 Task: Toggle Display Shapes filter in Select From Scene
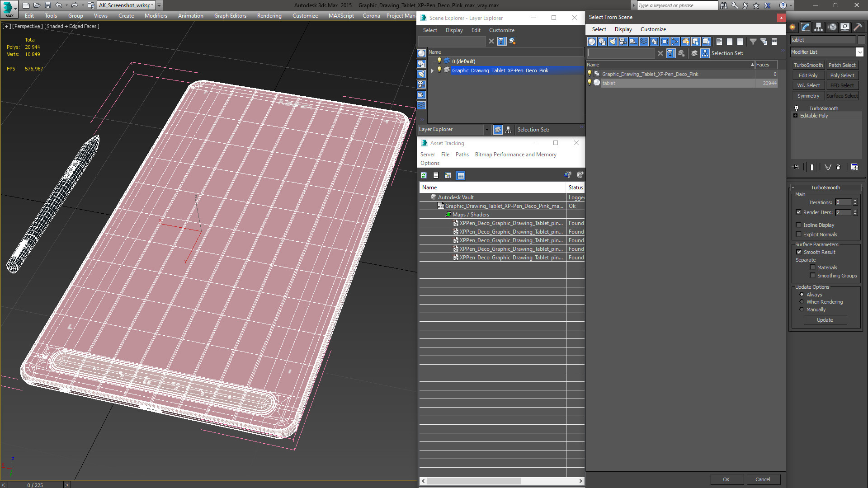[x=602, y=42]
